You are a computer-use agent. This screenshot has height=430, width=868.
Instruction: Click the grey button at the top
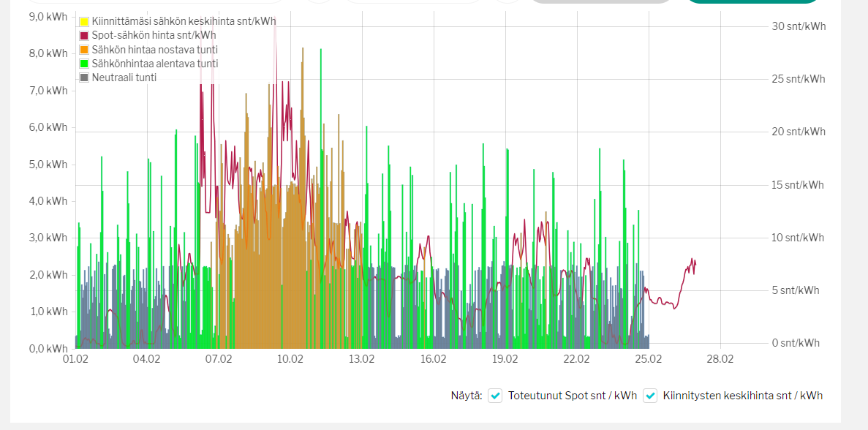click(600, 1)
